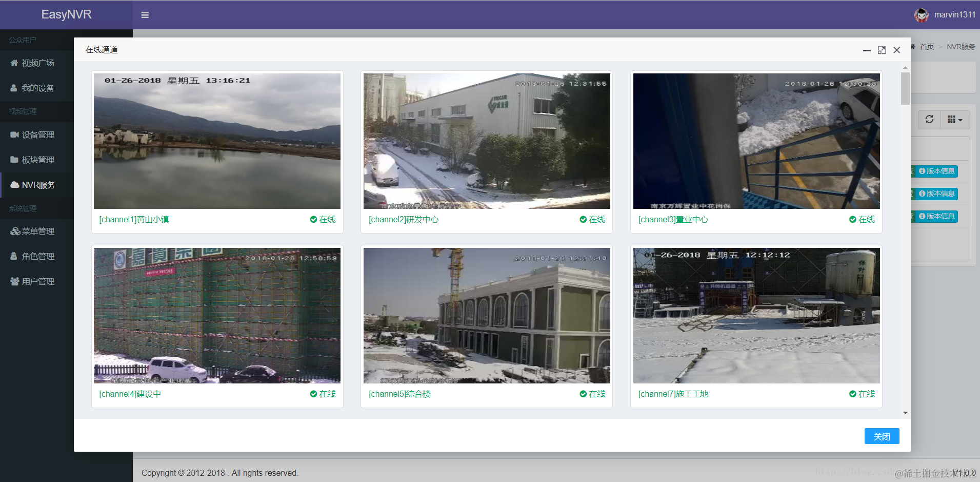
Task: Close the 在线通道 dialog with X
Action: coord(897,50)
